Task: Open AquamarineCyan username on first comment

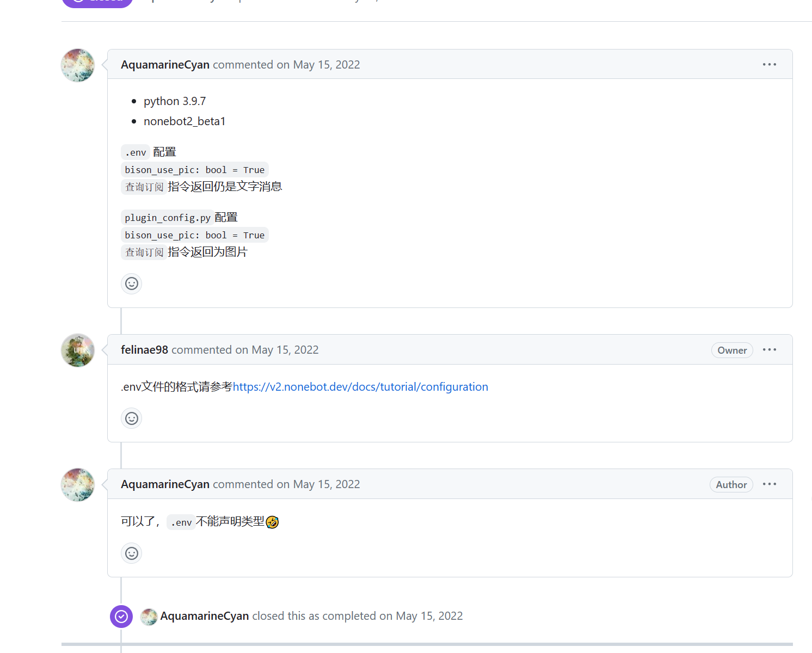Action: [x=165, y=65]
